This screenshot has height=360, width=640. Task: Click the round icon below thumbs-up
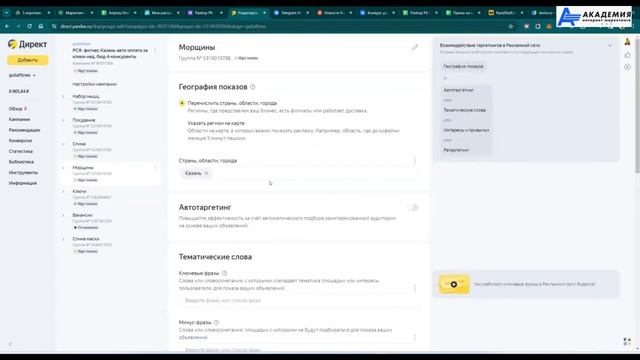(x=627, y=67)
